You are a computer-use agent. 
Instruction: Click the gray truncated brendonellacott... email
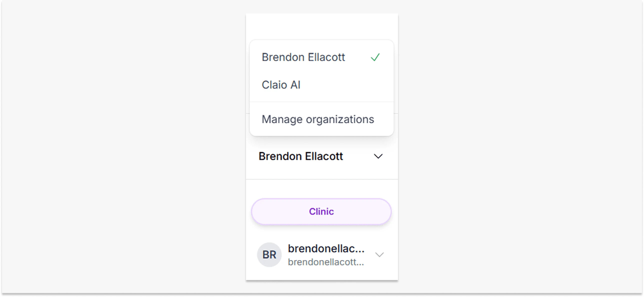(326, 262)
